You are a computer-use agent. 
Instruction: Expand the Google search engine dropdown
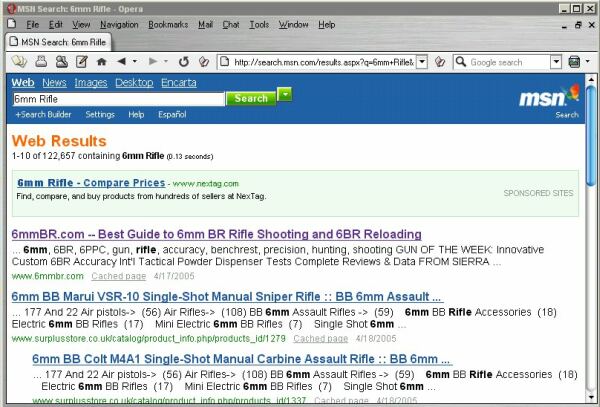click(556, 62)
